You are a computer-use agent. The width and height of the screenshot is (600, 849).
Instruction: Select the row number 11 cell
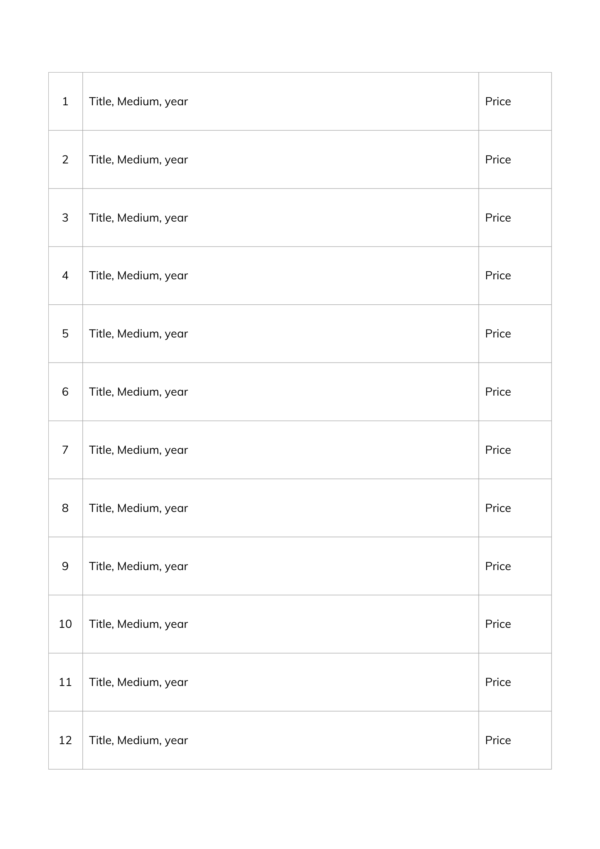pos(66,682)
